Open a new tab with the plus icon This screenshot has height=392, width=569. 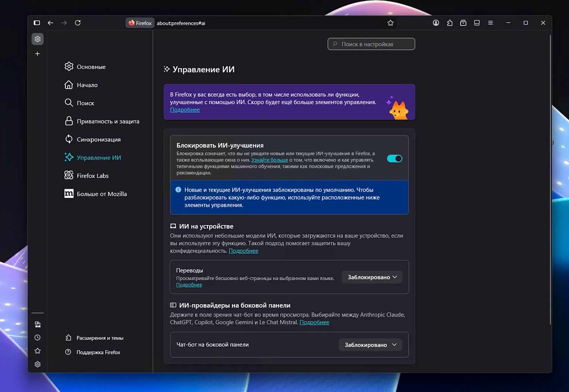(37, 54)
